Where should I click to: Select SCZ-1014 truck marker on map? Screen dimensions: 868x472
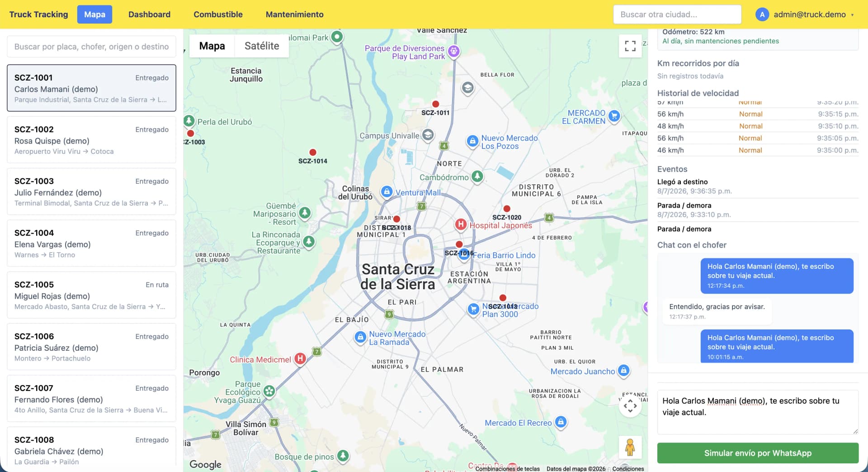pos(312,152)
